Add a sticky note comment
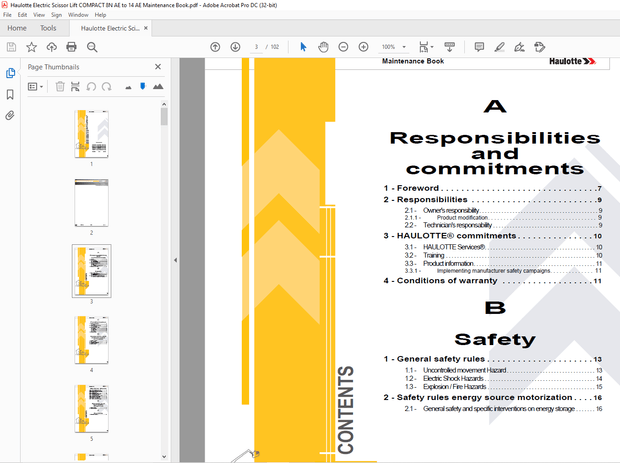The image size is (620, 463). coord(479,47)
